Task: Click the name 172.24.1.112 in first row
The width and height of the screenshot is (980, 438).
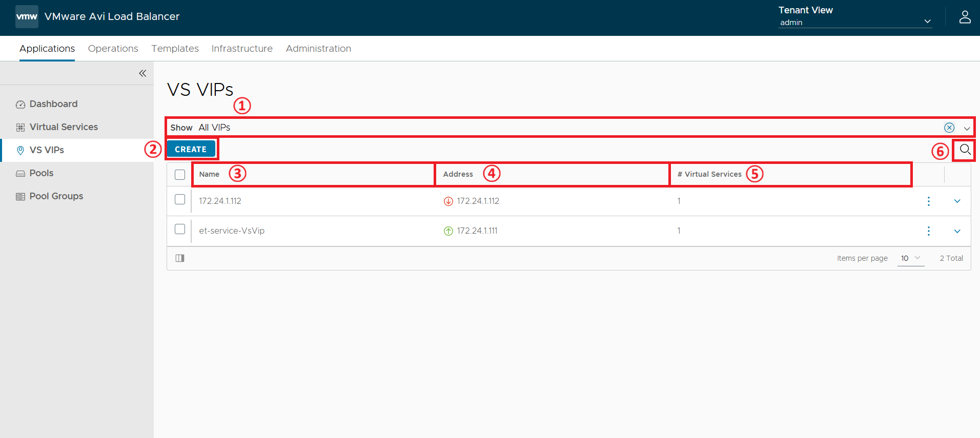Action: point(220,201)
